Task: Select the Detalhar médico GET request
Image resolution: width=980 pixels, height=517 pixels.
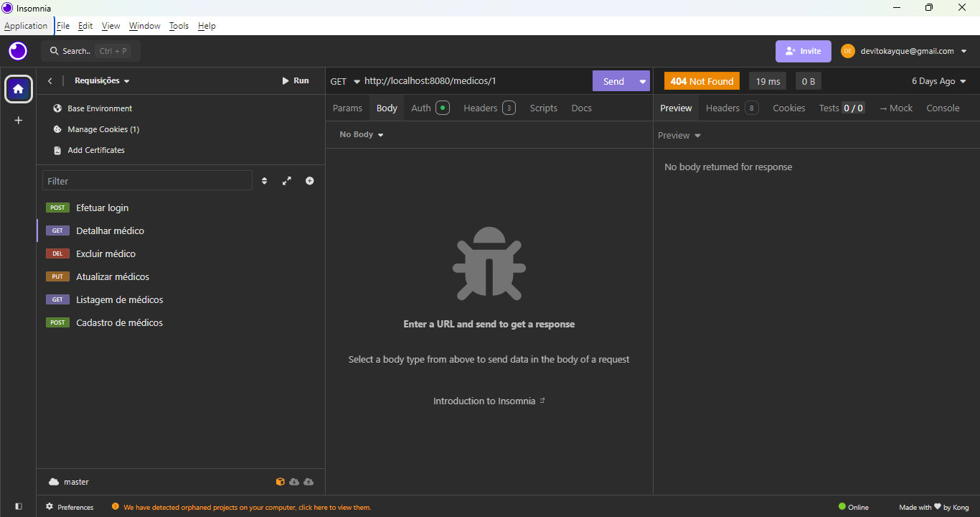Action: tap(181, 230)
